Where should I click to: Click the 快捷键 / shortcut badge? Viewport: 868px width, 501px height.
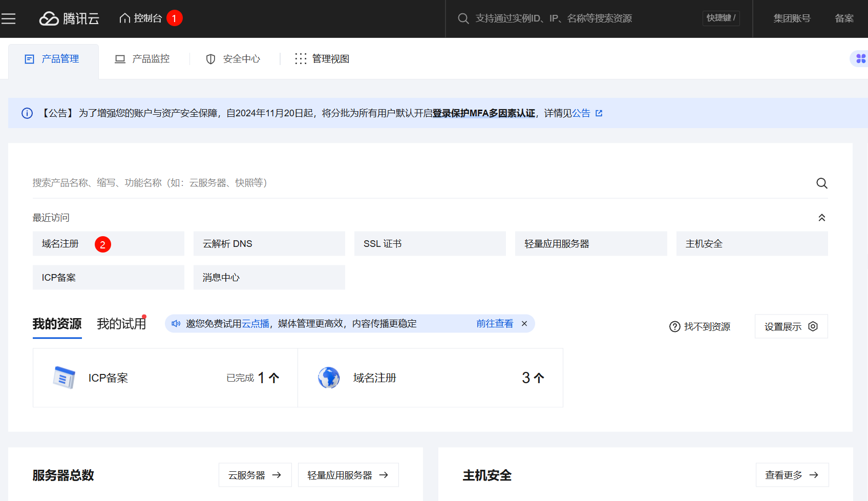point(721,18)
